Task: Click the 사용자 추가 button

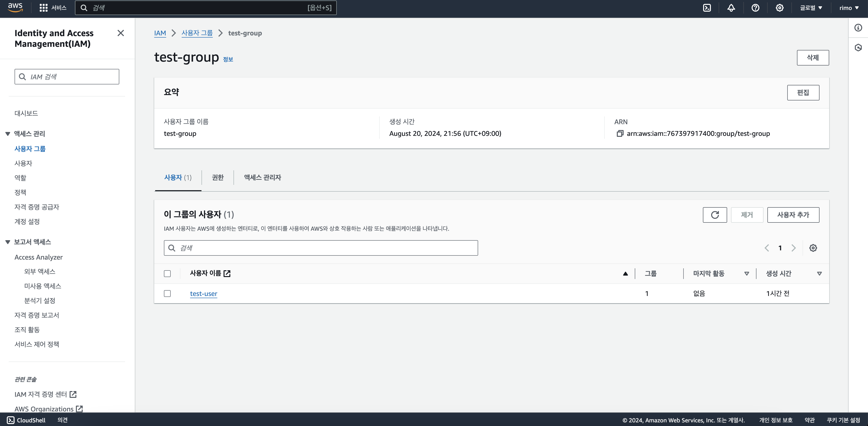Action: click(x=793, y=215)
